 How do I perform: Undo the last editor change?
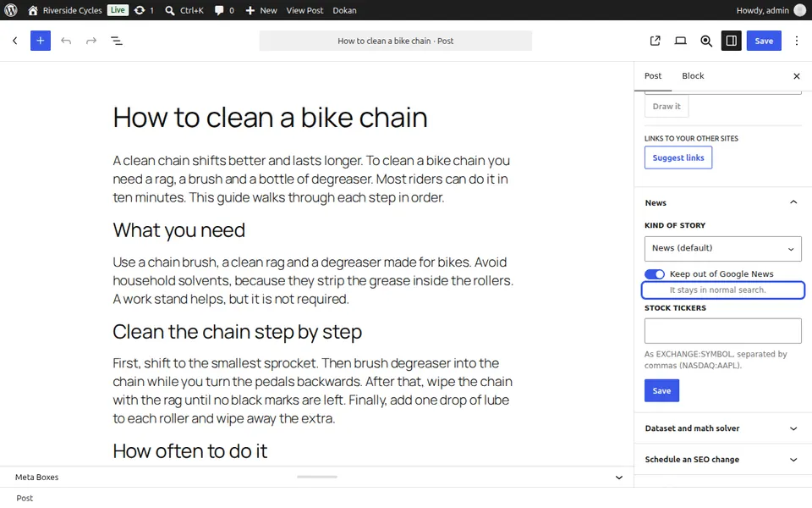click(66, 41)
